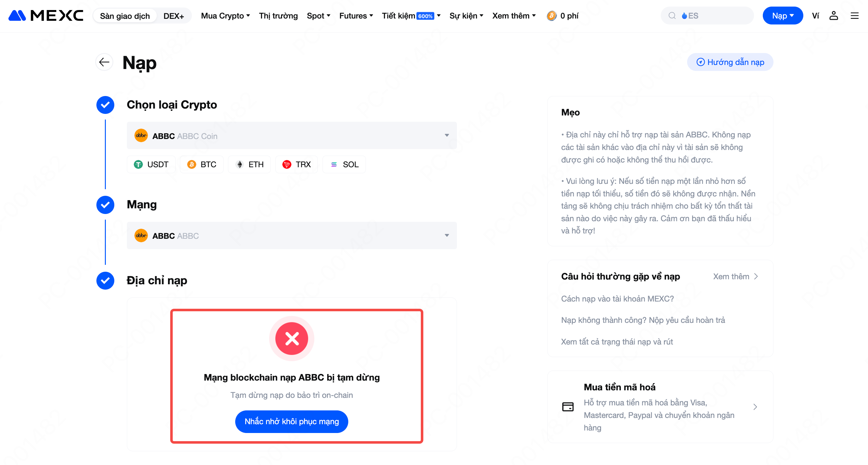This screenshot has height=465, width=868.
Task: Click the Mẹo heading
Action: 570,112
